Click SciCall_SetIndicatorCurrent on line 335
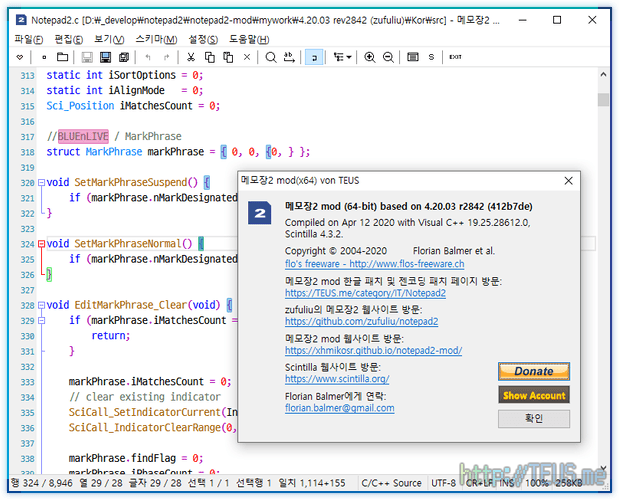This screenshot has width=619, height=500. (144, 412)
